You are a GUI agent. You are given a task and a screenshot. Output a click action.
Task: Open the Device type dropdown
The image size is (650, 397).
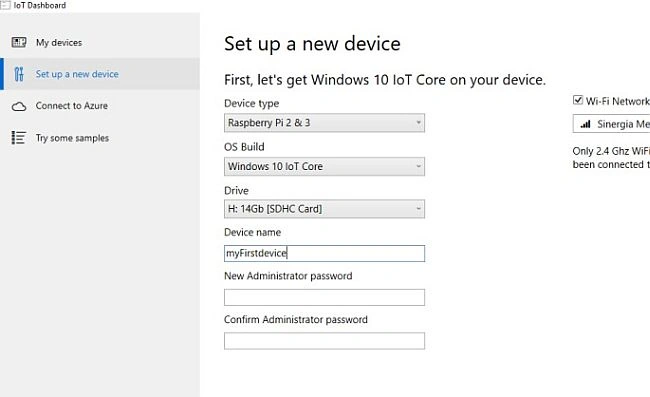tap(324, 123)
